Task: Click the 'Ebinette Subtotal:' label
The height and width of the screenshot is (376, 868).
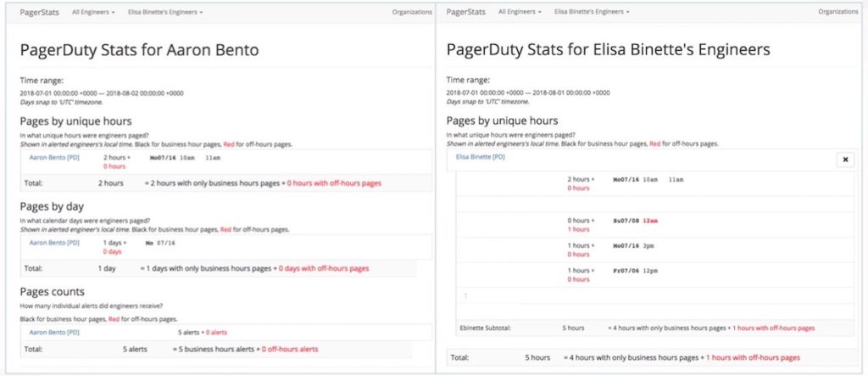Action: pyautogui.click(x=486, y=328)
